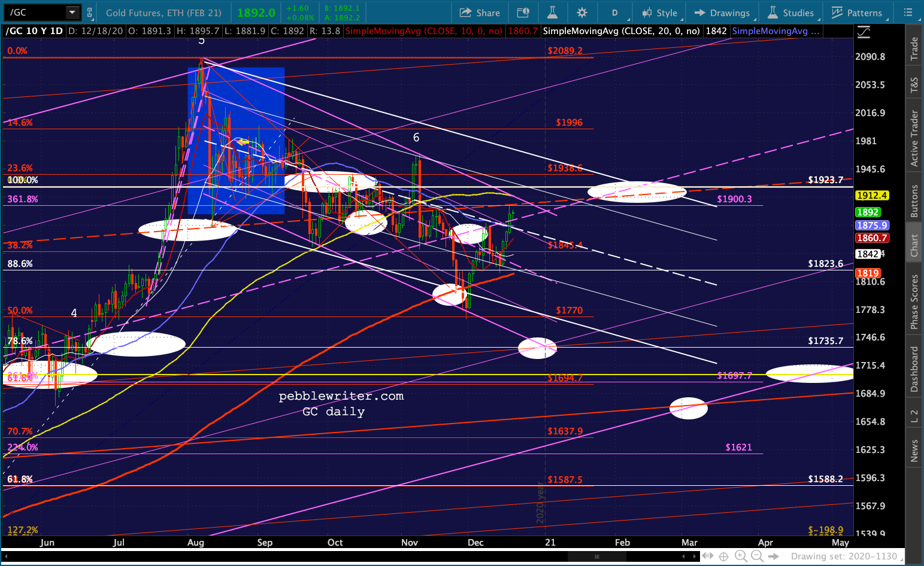
Task: Click the 2090.8 price axis value
Action: (870, 57)
